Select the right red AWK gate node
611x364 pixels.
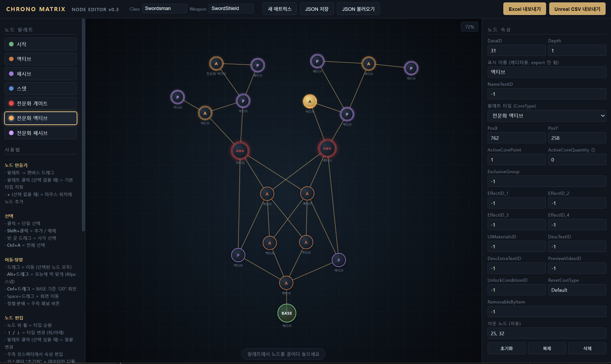pyautogui.click(x=327, y=148)
